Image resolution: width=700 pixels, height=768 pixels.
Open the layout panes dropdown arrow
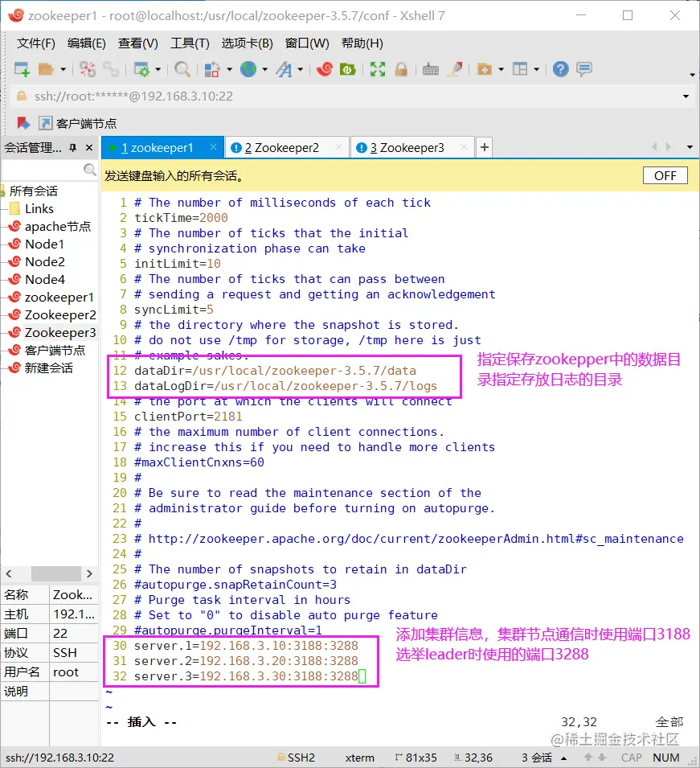[x=537, y=69]
